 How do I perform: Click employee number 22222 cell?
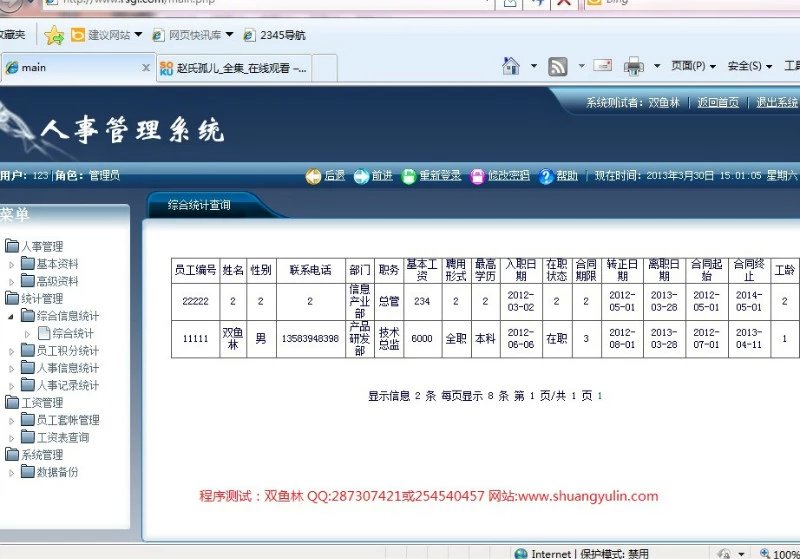195,301
